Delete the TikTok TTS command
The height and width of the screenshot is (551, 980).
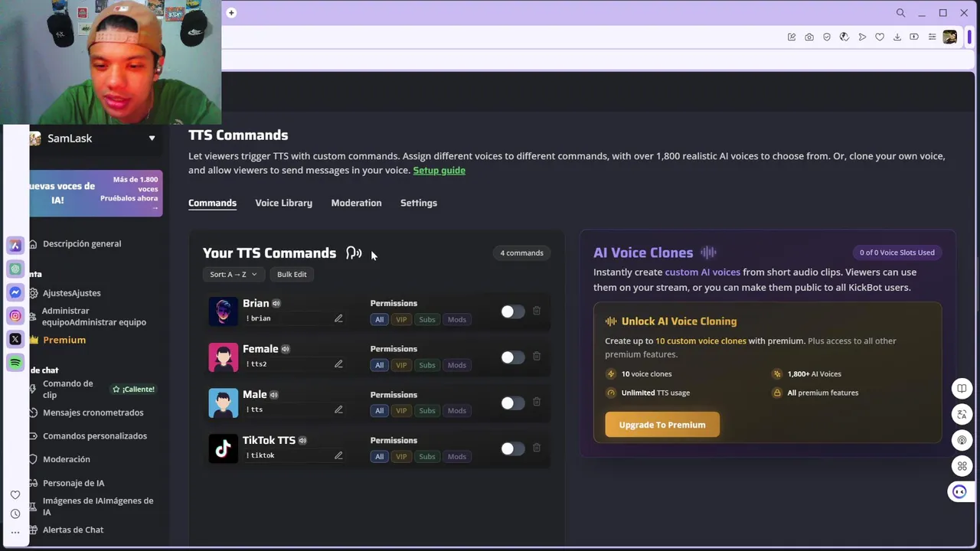click(x=537, y=448)
